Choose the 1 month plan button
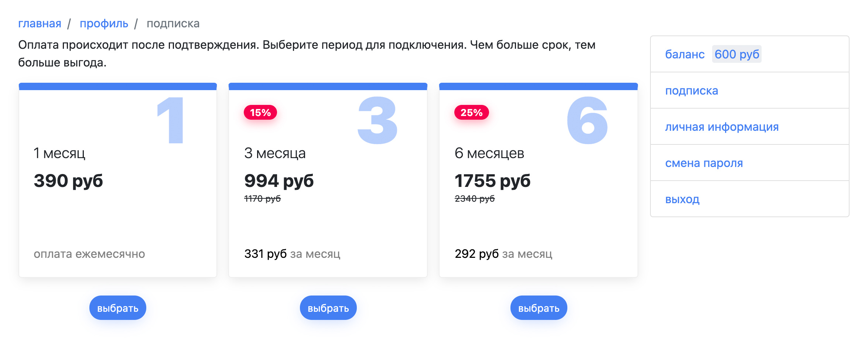Viewport: 868px width, 338px height. [118, 308]
